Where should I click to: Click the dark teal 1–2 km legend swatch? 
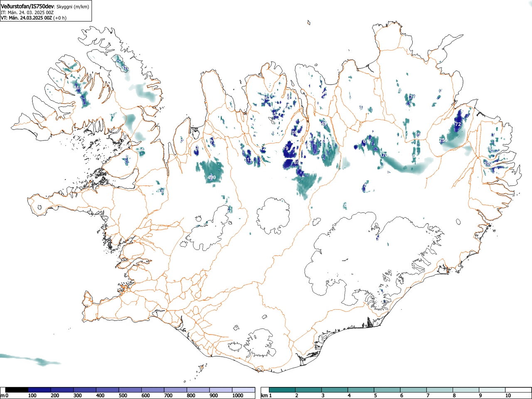click(x=282, y=390)
